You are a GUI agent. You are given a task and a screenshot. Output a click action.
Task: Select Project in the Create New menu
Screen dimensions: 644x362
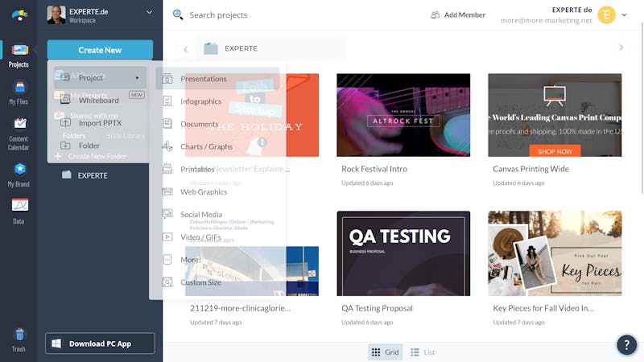(100, 77)
